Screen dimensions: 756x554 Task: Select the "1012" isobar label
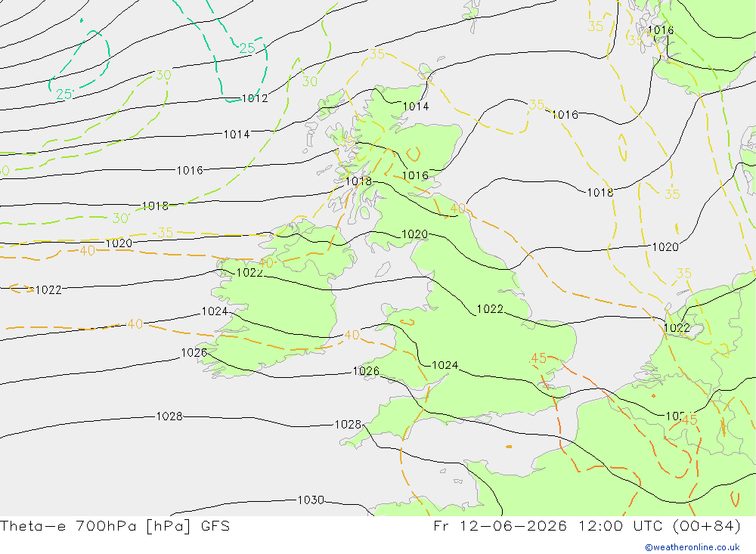(255, 98)
